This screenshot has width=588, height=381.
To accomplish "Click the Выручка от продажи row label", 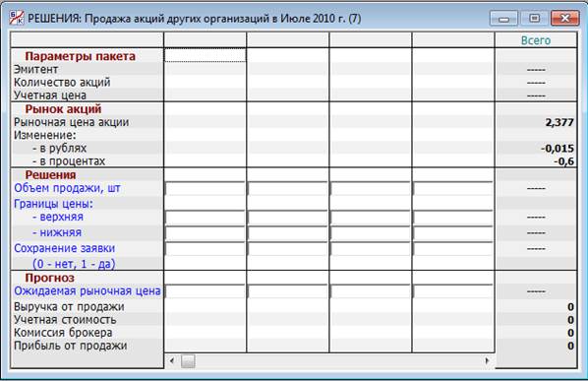I will coord(69,307).
